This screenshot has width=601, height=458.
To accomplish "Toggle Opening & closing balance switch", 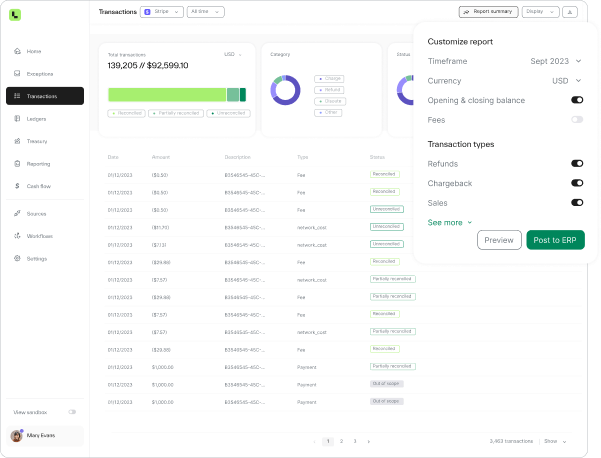I will [577, 100].
